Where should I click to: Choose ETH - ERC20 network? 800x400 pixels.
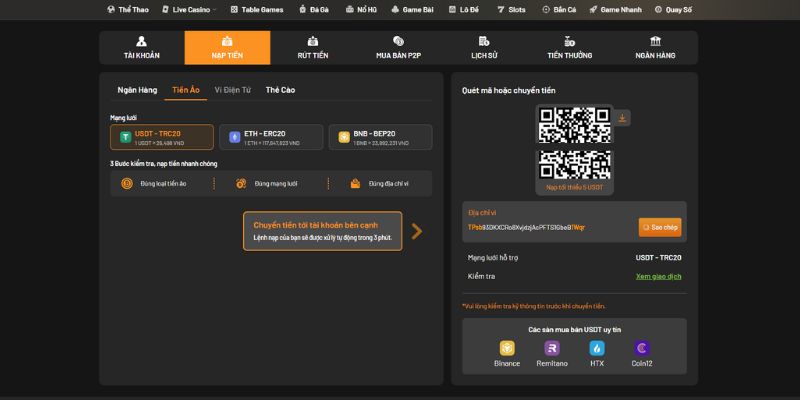click(x=270, y=137)
